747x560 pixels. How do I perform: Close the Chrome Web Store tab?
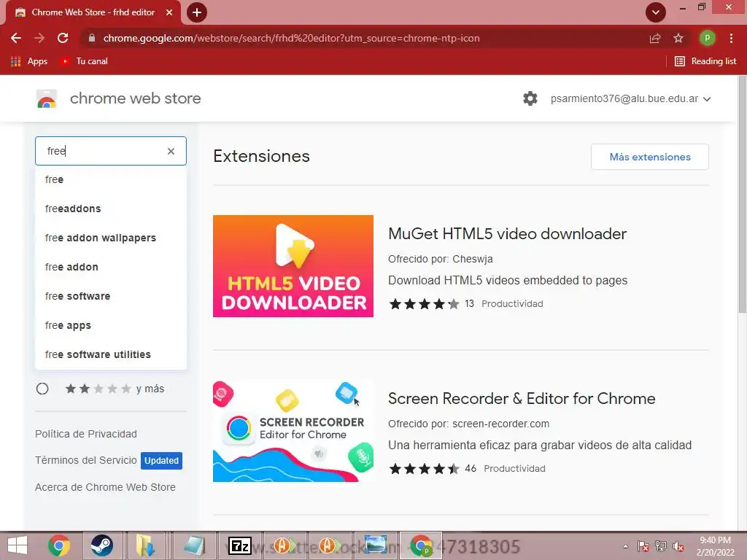click(x=169, y=12)
